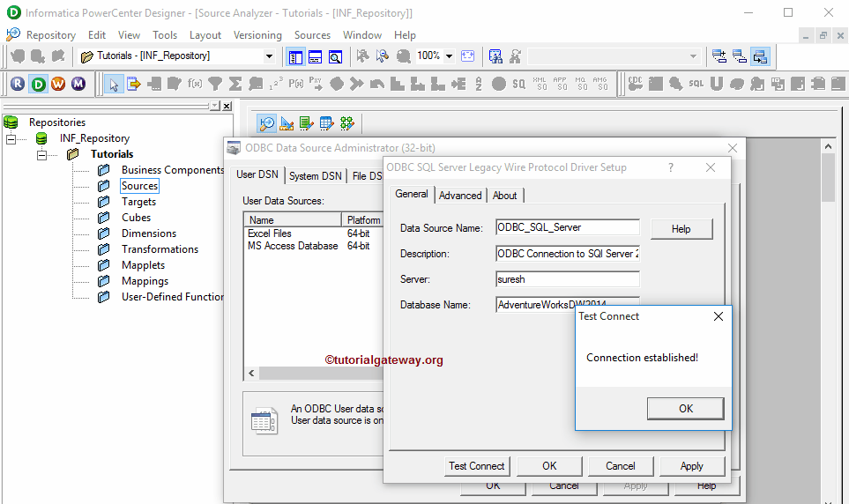
Task: Click the Test Connect button
Action: tap(477, 466)
